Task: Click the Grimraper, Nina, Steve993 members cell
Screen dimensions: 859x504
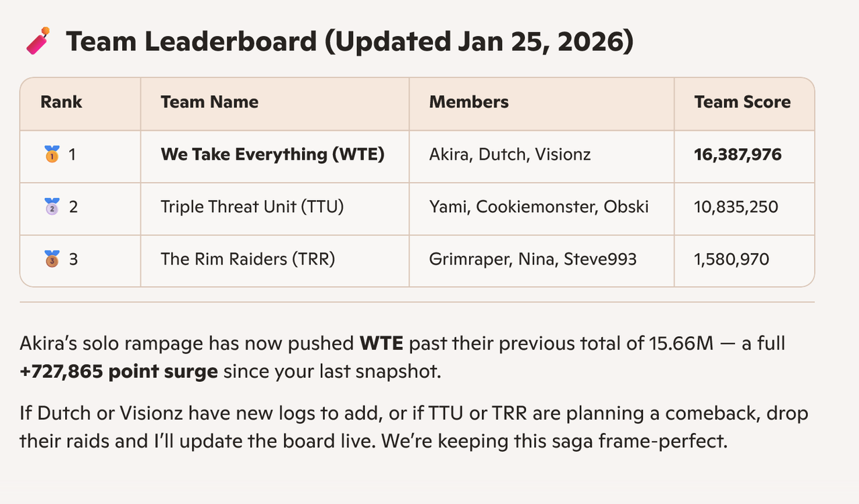Action: point(533,258)
